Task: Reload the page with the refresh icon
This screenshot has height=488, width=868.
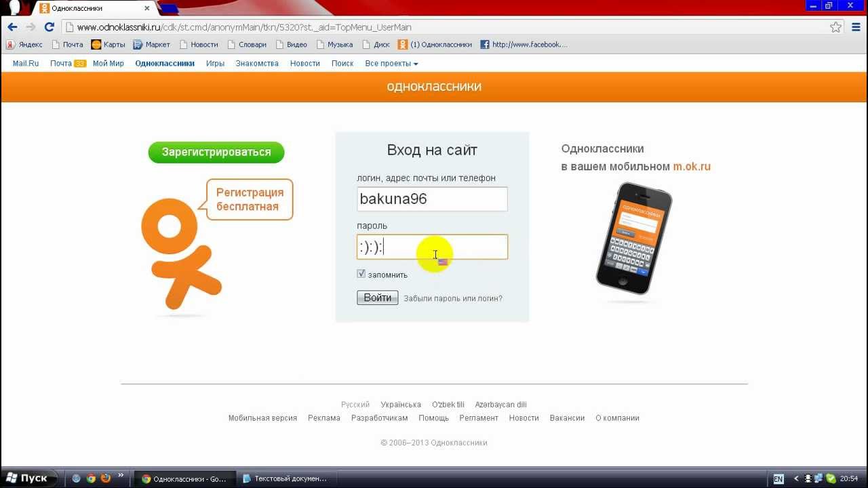Action: (x=49, y=27)
